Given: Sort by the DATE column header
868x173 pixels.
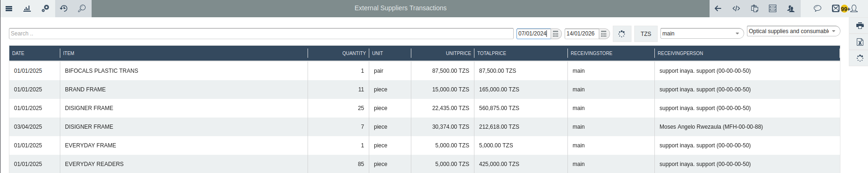Looking at the screenshot, I should point(35,53).
